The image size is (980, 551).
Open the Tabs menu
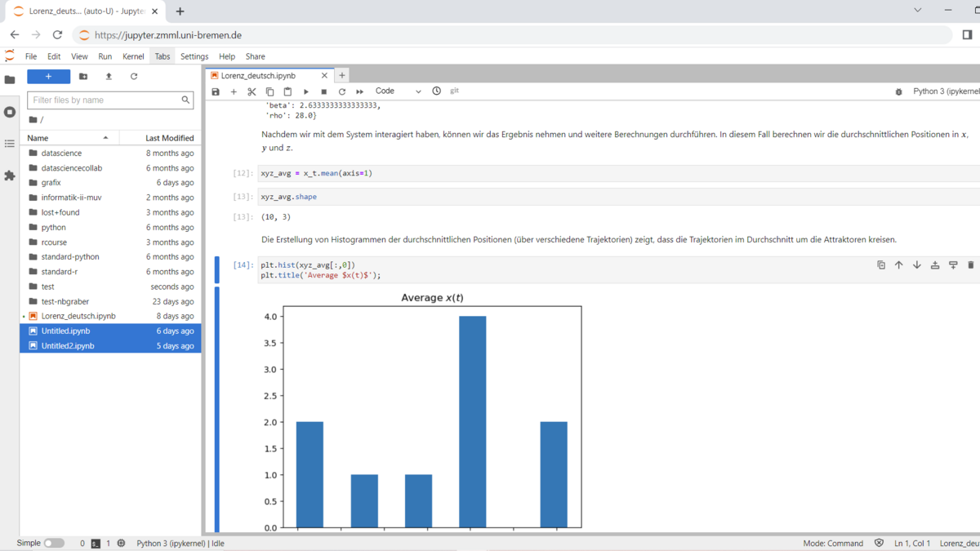tap(163, 56)
